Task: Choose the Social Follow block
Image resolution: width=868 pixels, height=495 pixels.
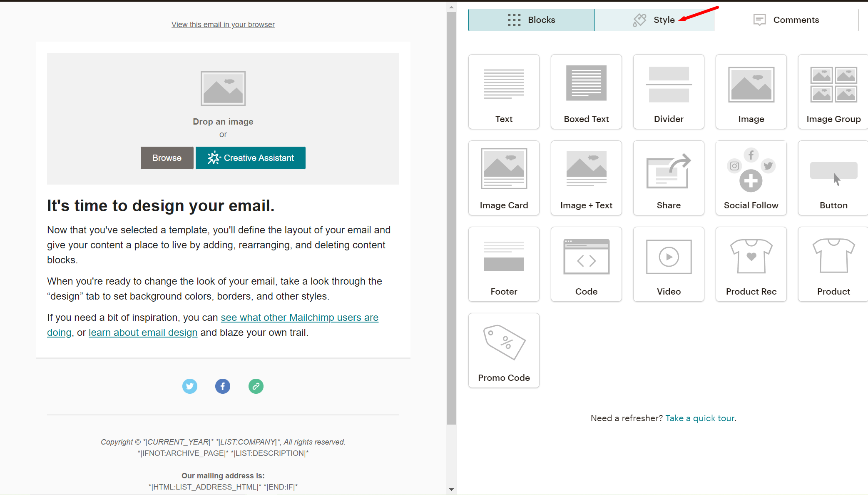Action: pos(751,178)
